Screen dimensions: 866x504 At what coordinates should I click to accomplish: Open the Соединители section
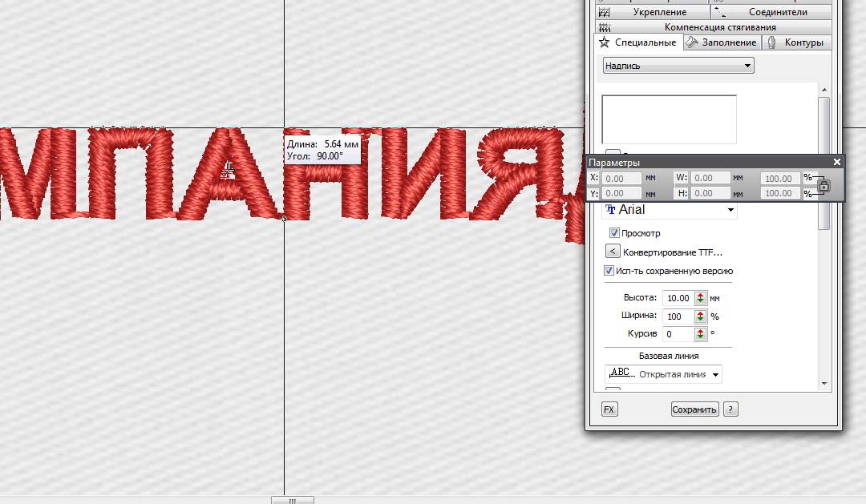(771, 12)
